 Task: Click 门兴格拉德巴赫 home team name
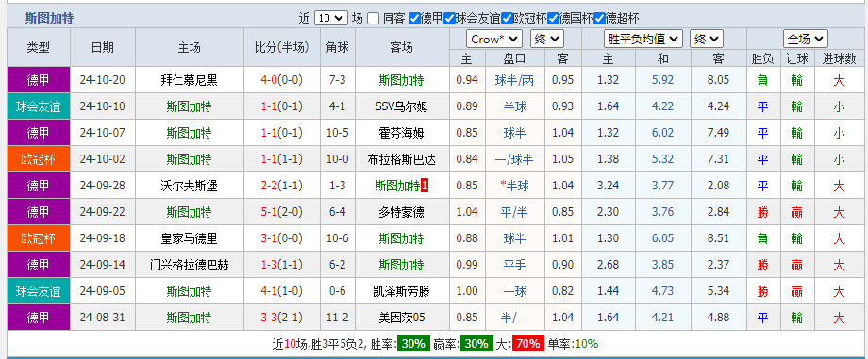(190, 265)
